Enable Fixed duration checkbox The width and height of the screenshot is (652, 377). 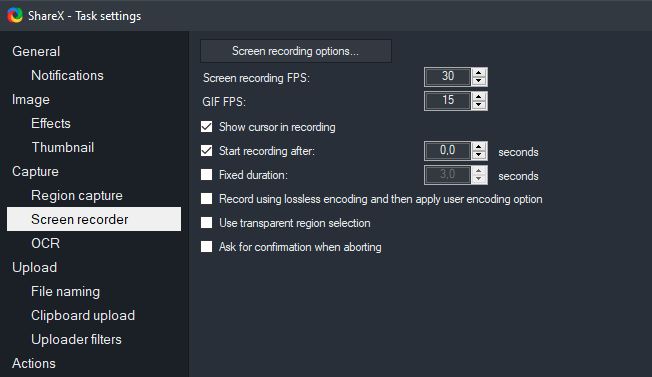coord(207,175)
